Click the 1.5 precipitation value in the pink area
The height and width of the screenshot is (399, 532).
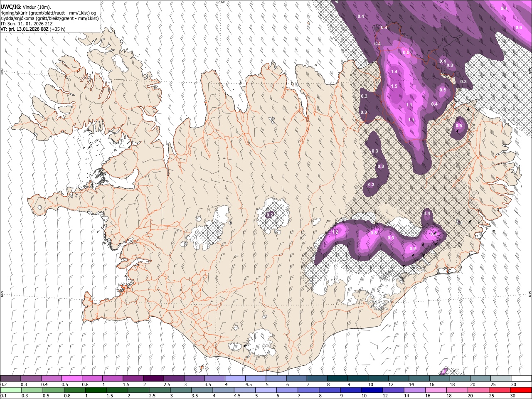tap(394, 86)
